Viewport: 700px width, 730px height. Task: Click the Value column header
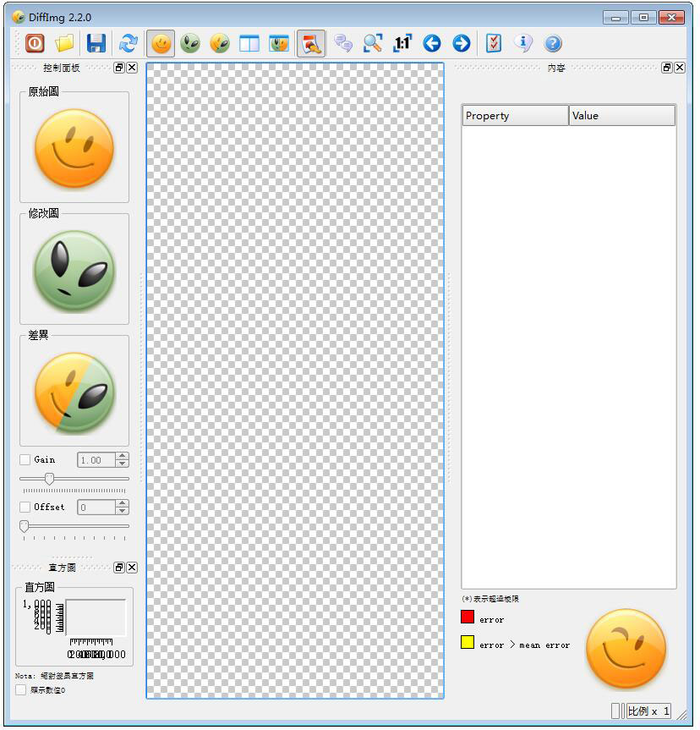click(622, 115)
